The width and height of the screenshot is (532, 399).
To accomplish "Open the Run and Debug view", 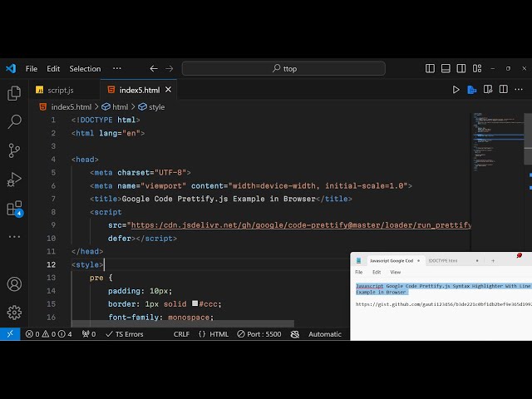I will (x=14, y=179).
